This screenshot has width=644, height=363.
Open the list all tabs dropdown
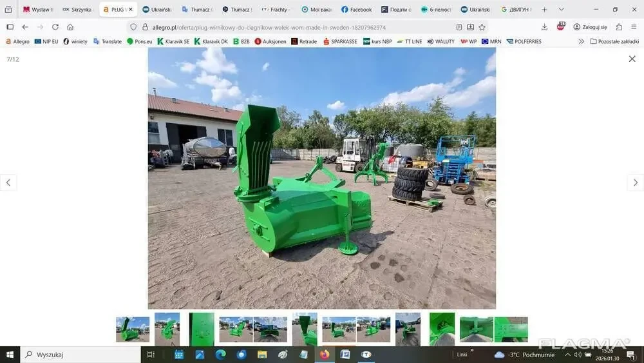click(561, 10)
